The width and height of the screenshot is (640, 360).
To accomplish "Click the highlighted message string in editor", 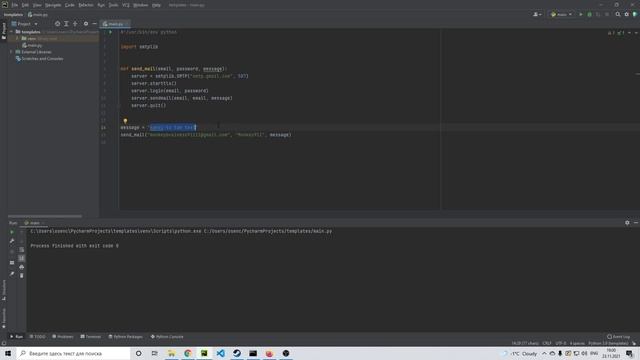I will point(172,127).
